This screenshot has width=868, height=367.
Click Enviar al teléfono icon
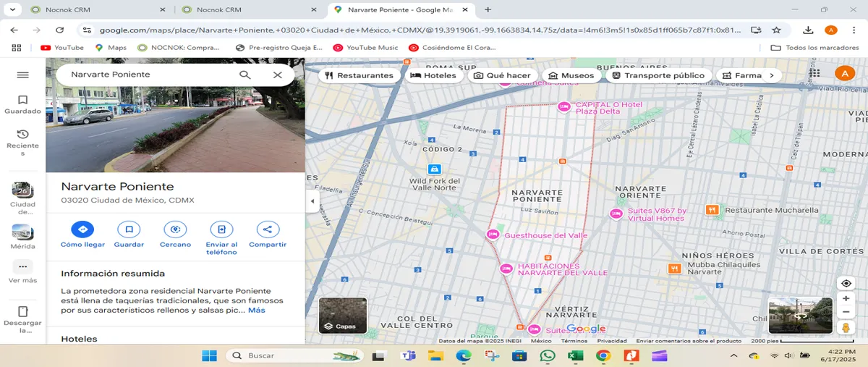(221, 229)
